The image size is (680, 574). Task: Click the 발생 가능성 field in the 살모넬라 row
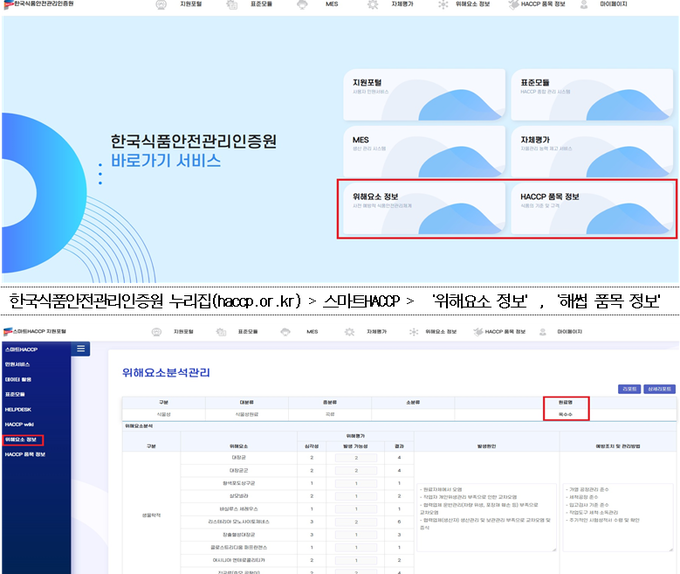(356, 496)
